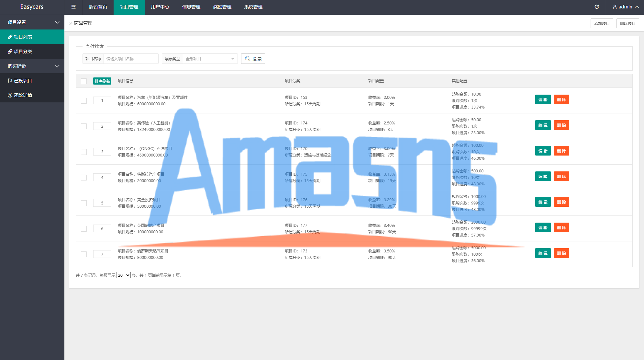Click the magnifier 搜索 search button
644x360 pixels.
pos(253,59)
